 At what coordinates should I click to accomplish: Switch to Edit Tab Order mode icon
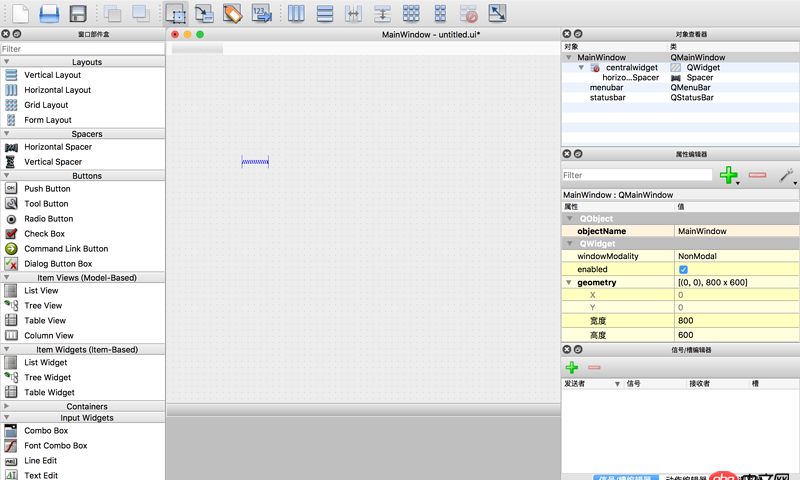click(262, 13)
